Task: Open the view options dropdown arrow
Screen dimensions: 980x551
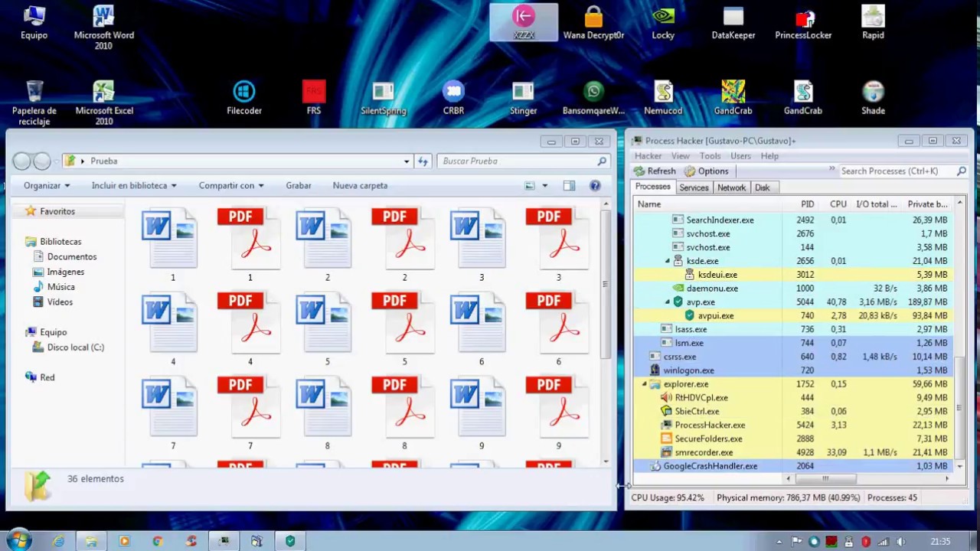Action: pyautogui.click(x=545, y=185)
